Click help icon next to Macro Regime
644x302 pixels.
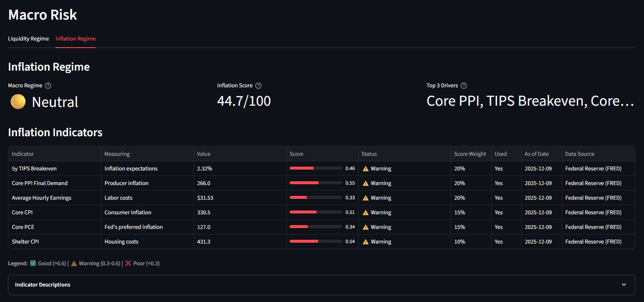tap(48, 86)
